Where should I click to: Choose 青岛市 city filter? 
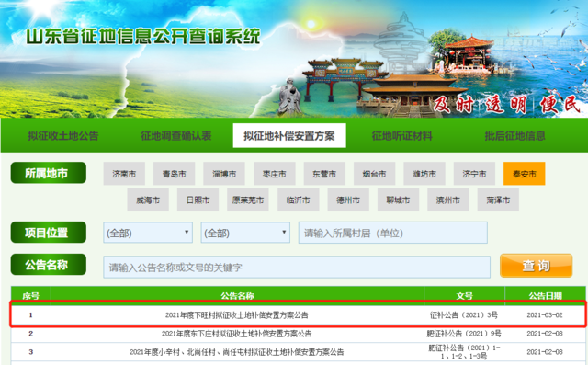(x=174, y=174)
